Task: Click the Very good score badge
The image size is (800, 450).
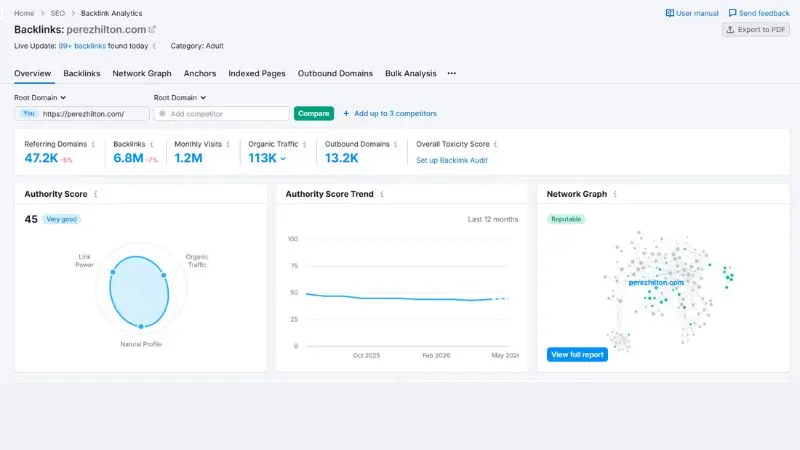Action: click(61, 219)
